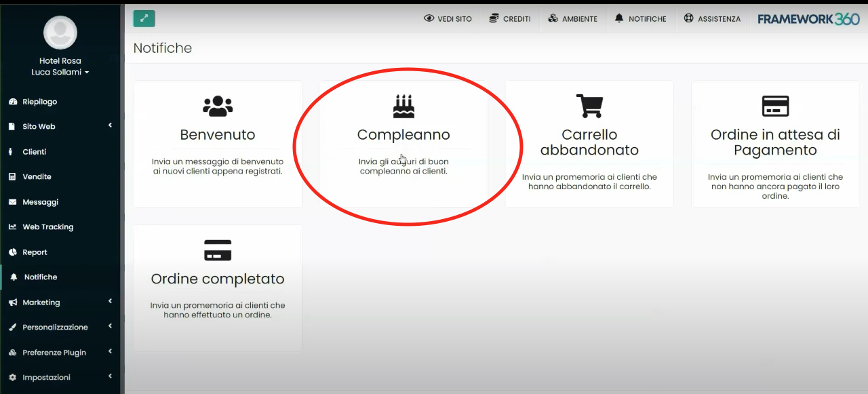Image resolution: width=868 pixels, height=394 pixels.
Task: Click the cubes icon beside Ambiente
Action: [x=553, y=19]
